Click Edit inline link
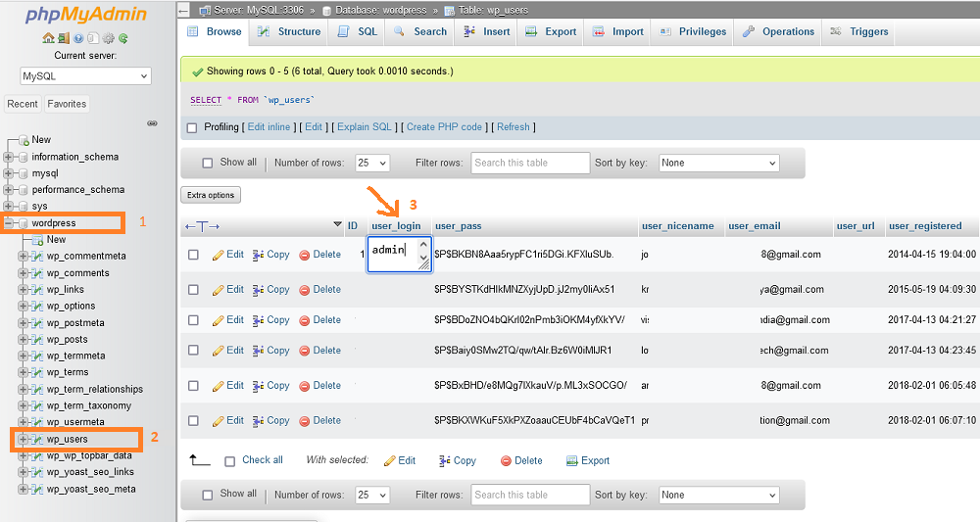980x522 pixels. pyautogui.click(x=269, y=126)
